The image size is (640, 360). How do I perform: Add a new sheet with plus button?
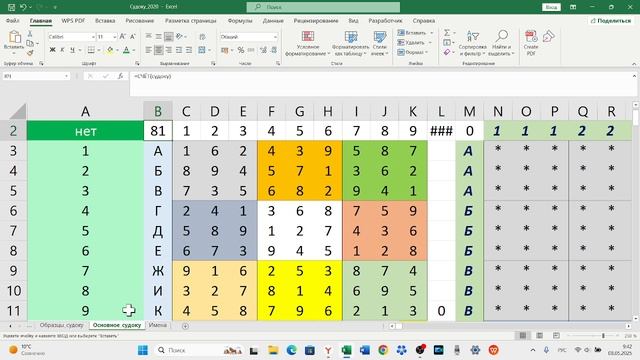click(x=185, y=326)
